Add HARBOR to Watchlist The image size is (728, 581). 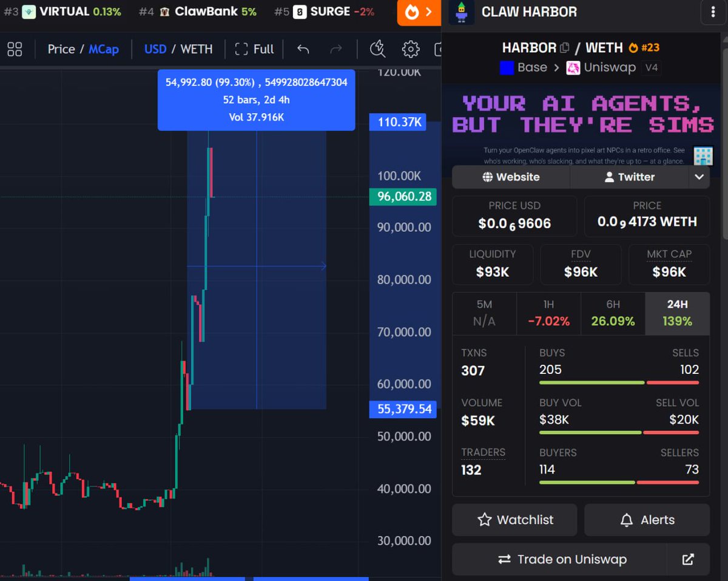point(516,520)
